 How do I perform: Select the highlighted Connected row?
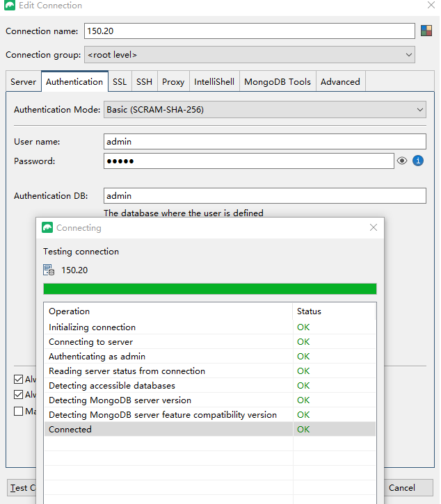(210, 429)
